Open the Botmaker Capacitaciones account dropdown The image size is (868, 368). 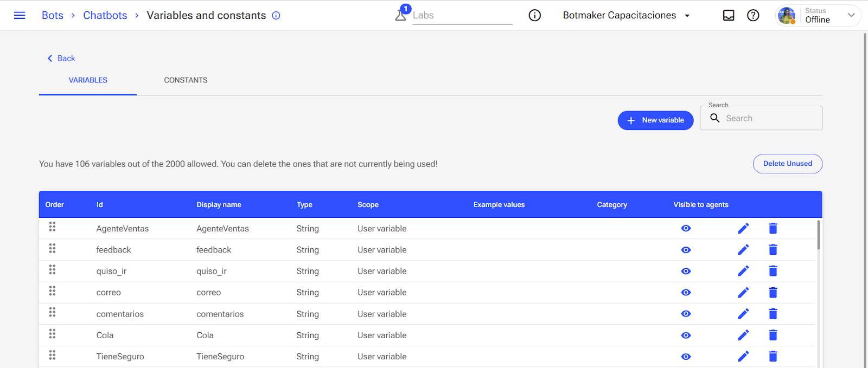tap(627, 15)
